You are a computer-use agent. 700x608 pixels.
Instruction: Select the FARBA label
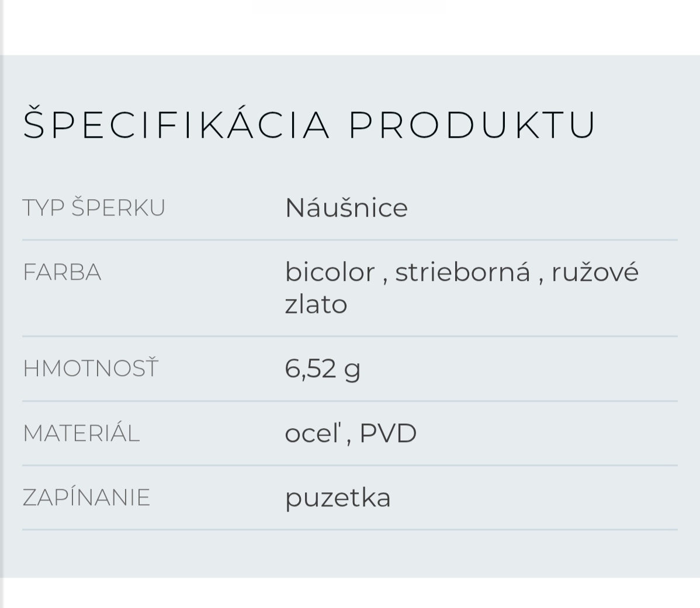tap(62, 273)
